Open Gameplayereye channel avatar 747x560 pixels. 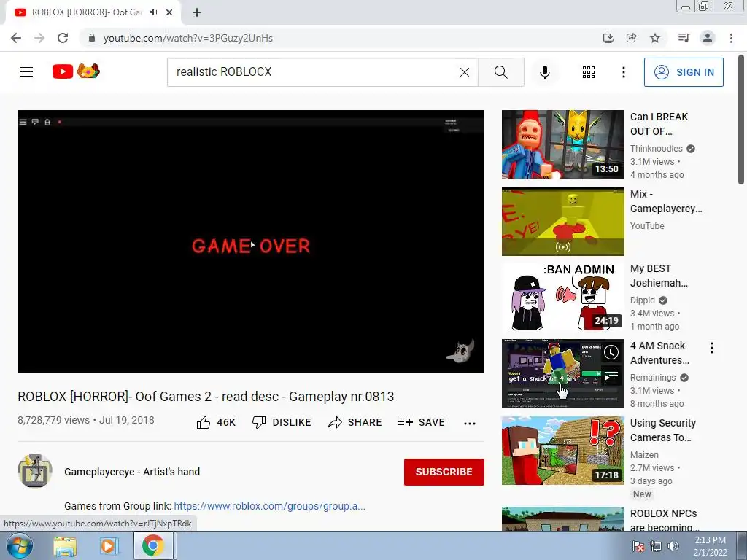click(35, 471)
